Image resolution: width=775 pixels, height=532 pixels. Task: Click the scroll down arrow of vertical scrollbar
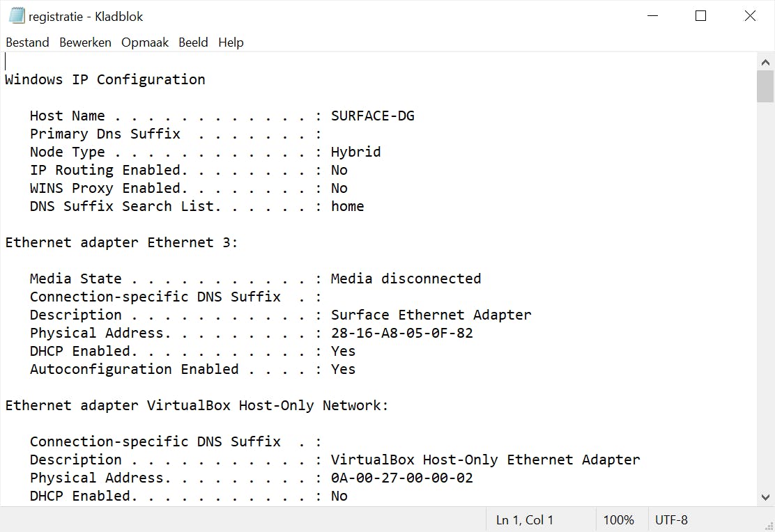click(x=765, y=497)
